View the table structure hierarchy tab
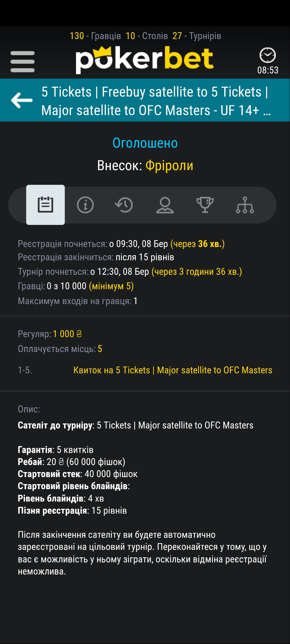This screenshot has width=290, height=644. 245,205
